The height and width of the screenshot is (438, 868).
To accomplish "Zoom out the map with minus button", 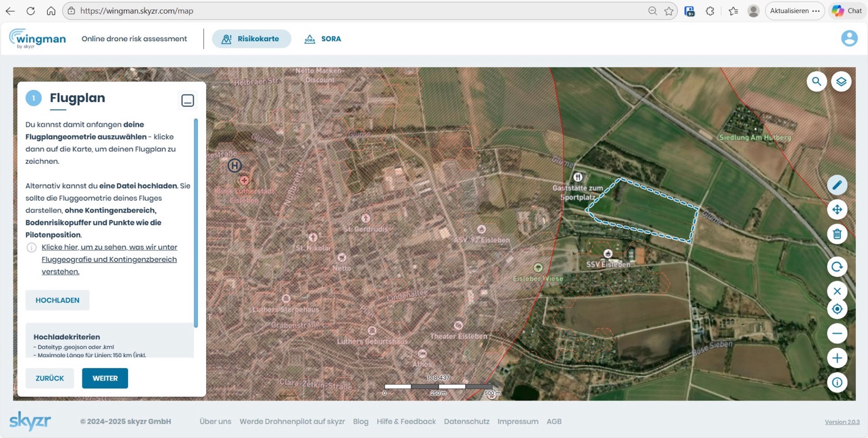I will coord(837,333).
